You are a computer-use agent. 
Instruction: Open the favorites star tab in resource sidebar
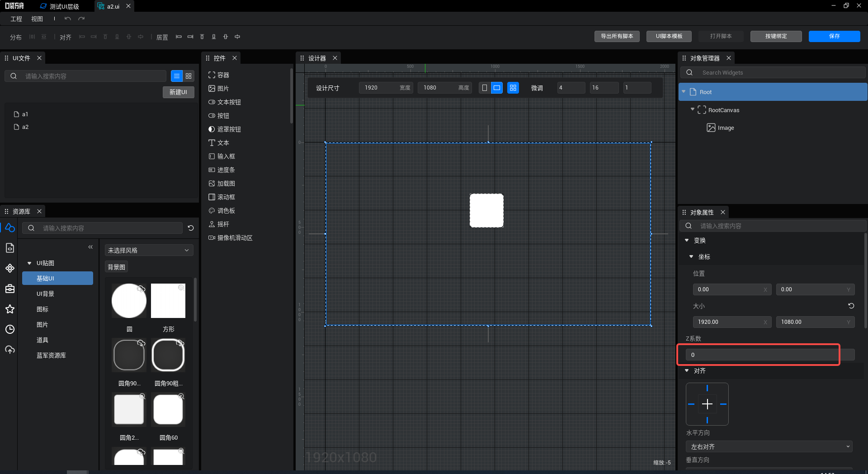pos(10,309)
